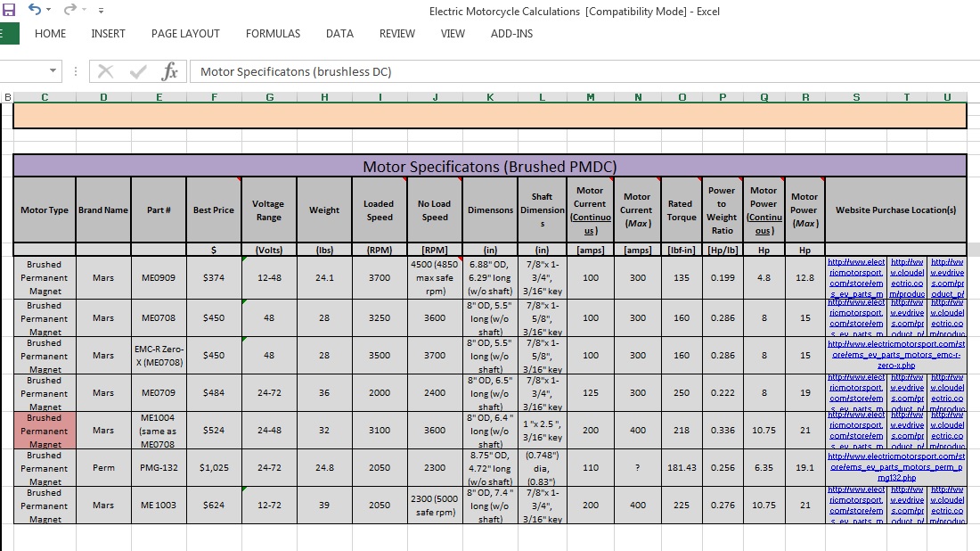
Task: Select the $1,025 price cell
Action: 214,468
